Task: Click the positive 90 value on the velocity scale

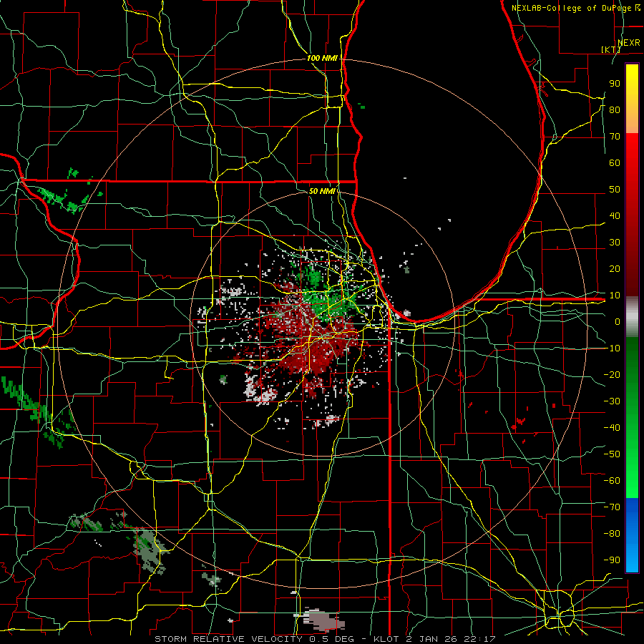Action: click(615, 84)
